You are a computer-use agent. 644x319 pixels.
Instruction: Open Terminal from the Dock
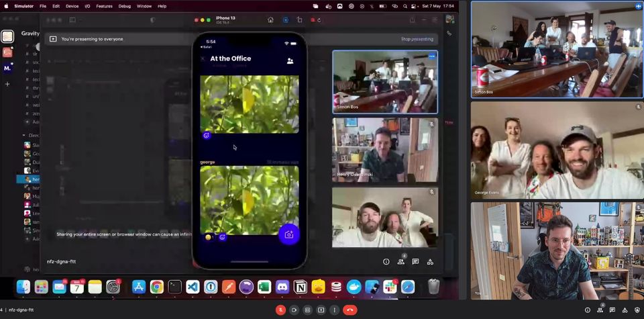(x=174, y=287)
